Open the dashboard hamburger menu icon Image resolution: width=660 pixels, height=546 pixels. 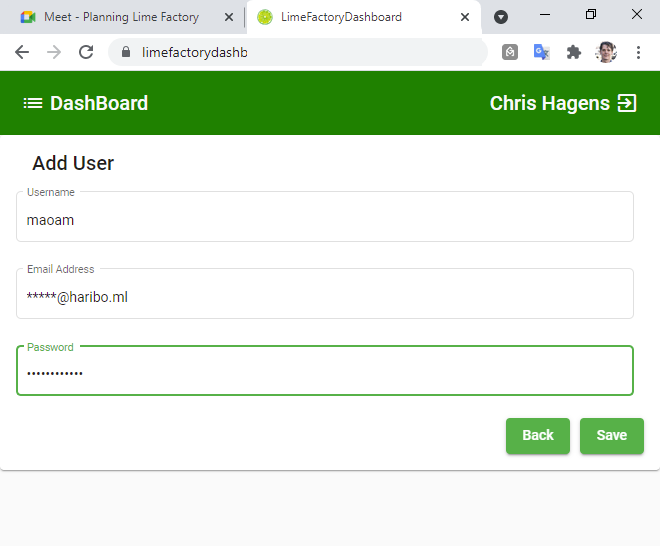(33, 103)
